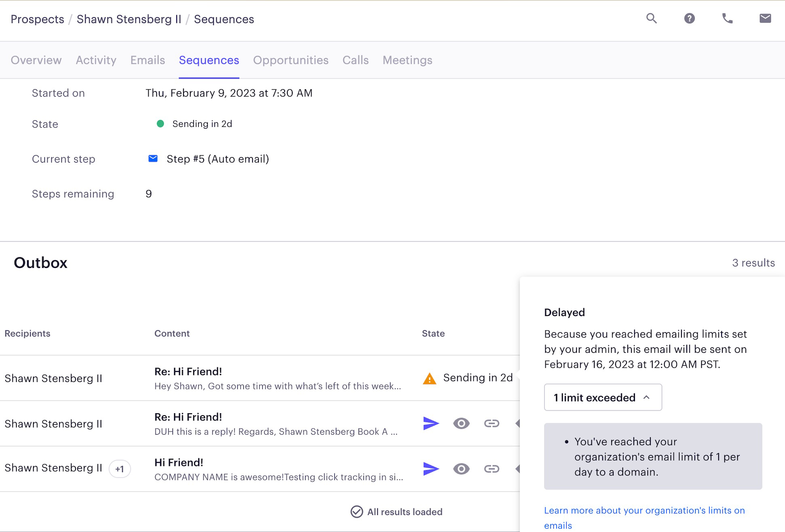Open the Activity tab
The height and width of the screenshot is (532, 785).
96,60
